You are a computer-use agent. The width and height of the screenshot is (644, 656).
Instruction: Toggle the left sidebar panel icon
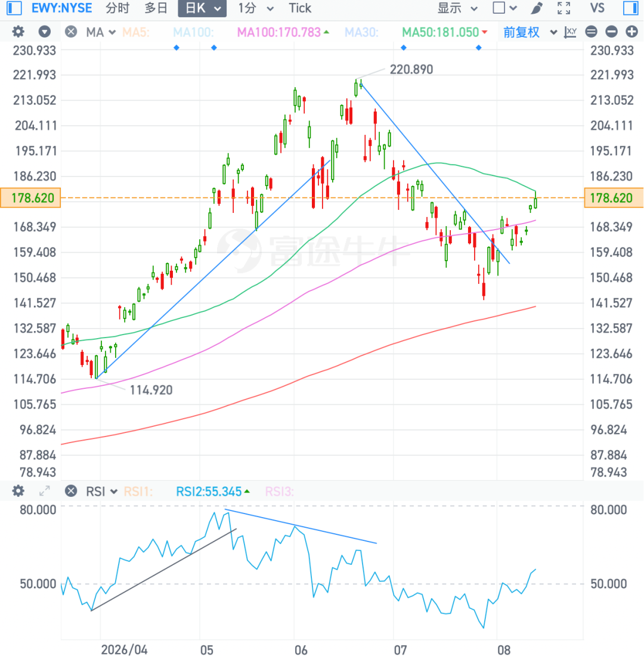click(14, 8)
